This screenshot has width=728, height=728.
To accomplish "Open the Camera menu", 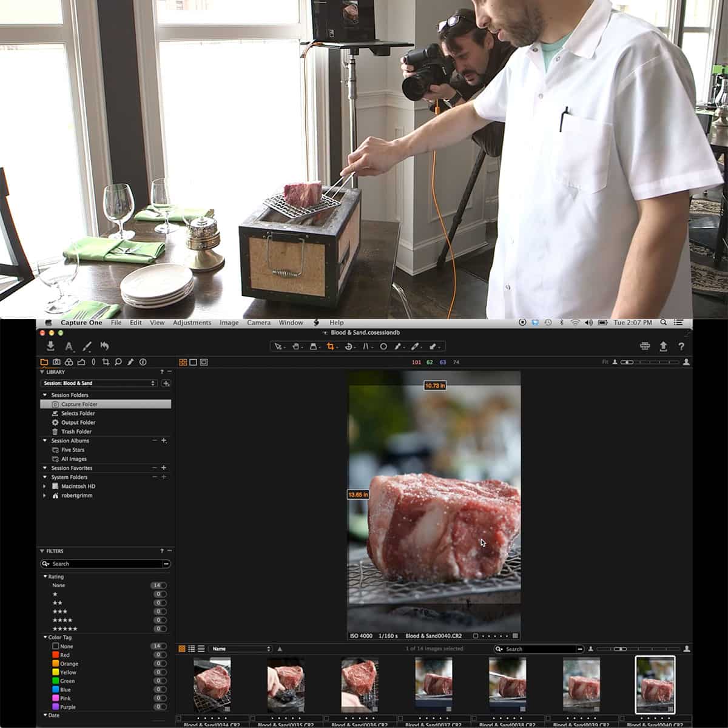I will click(x=259, y=323).
